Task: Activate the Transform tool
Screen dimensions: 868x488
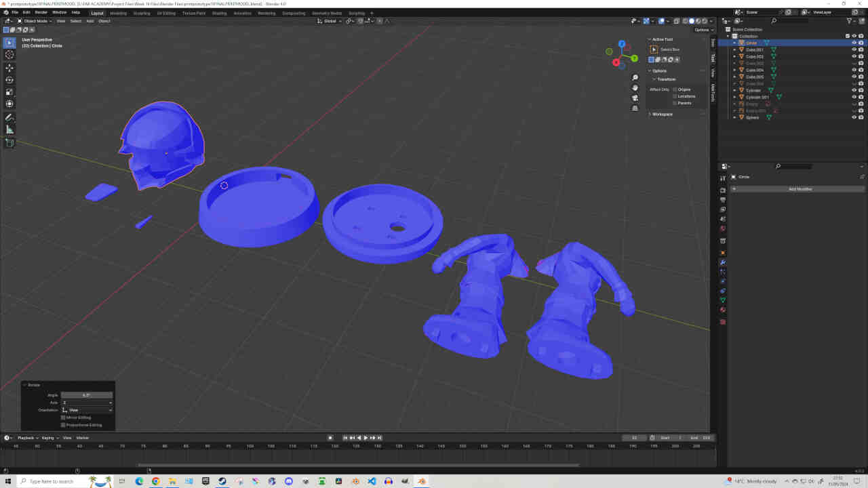Action: point(9,104)
